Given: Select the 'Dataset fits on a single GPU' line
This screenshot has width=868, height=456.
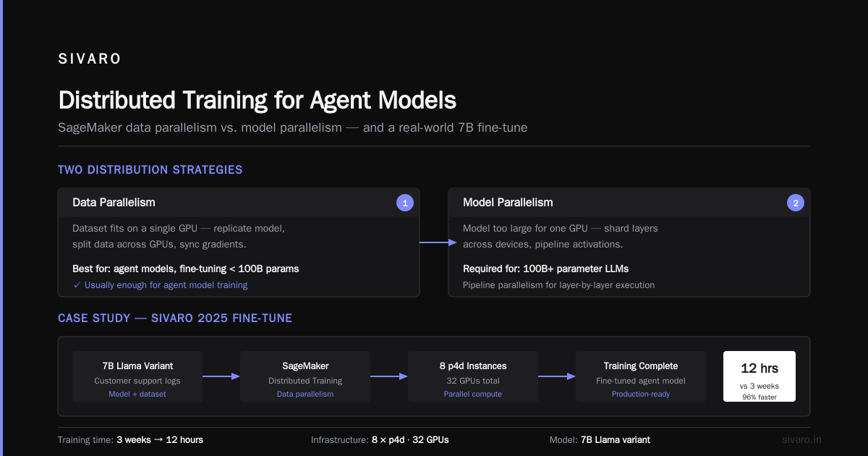Looking at the screenshot, I should tap(179, 228).
